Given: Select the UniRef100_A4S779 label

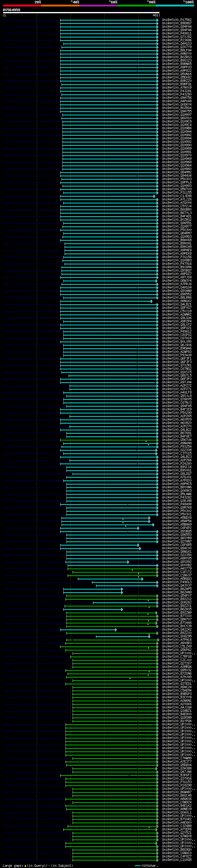Looking at the screenshot, I should click(x=176, y=569).
